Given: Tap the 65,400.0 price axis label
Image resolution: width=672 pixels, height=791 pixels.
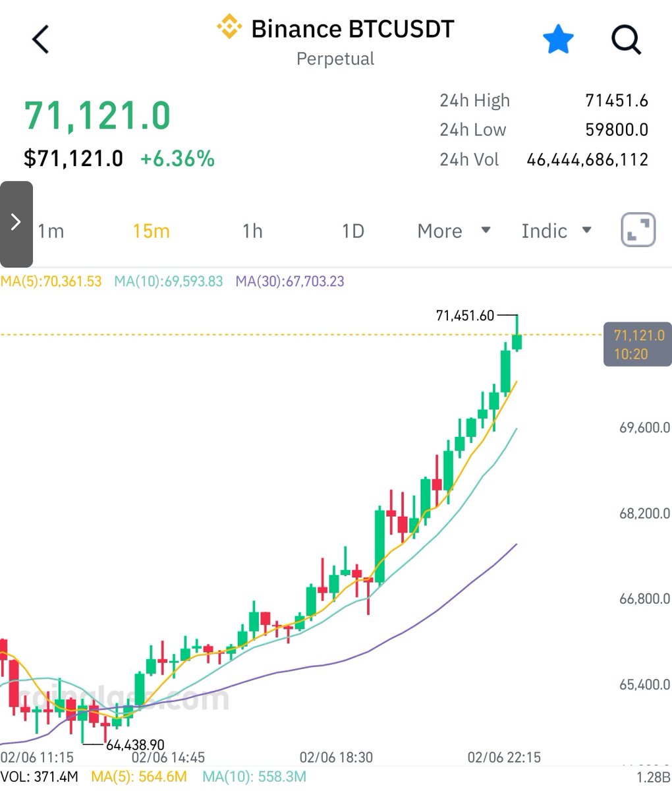Looking at the screenshot, I should pyautogui.click(x=644, y=685).
